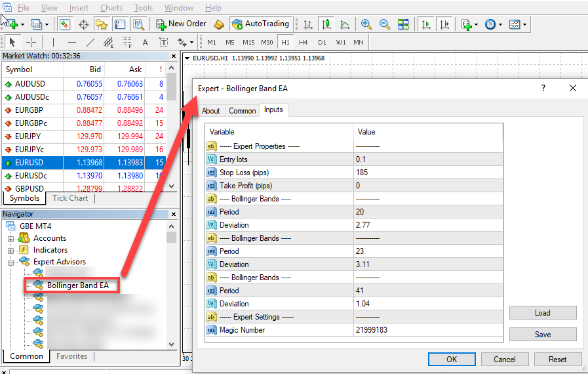This screenshot has height=374, width=588.
Task: Switch chart to line chart icon
Action: 345,24
